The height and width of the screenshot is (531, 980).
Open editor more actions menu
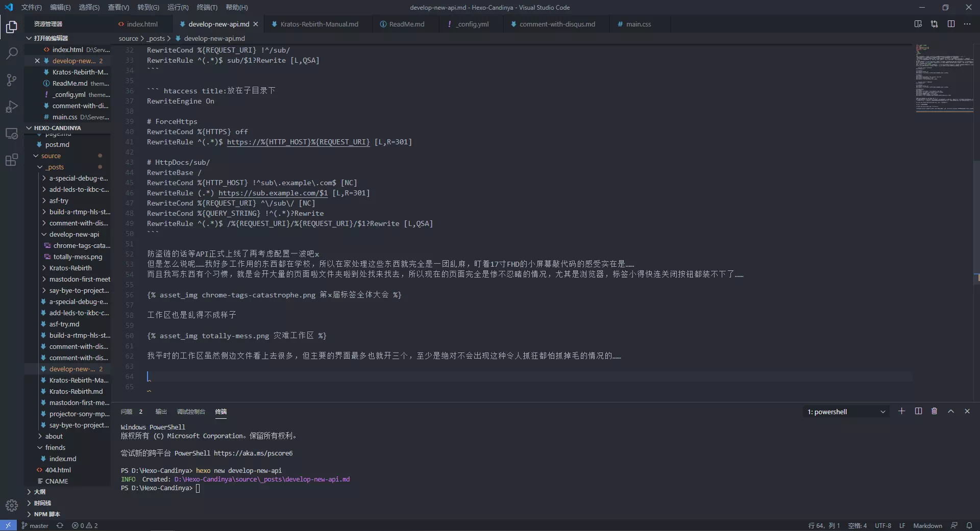pyautogui.click(x=967, y=24)
